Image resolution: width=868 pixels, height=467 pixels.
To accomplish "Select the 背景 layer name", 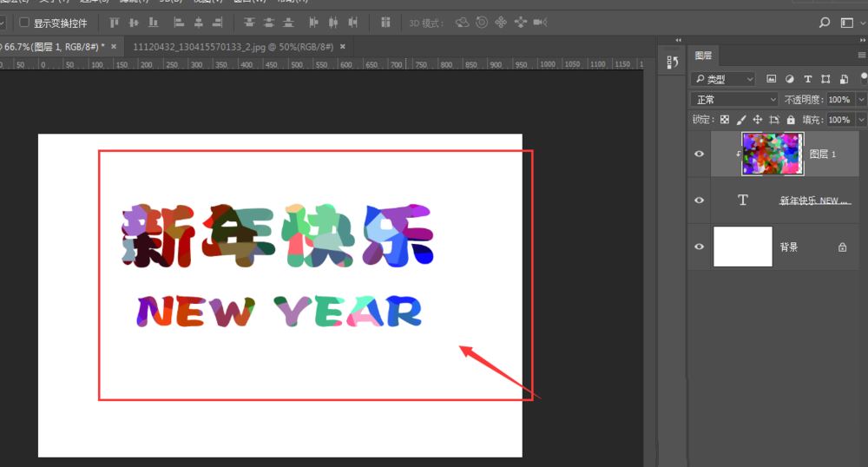I will [789, 247].
